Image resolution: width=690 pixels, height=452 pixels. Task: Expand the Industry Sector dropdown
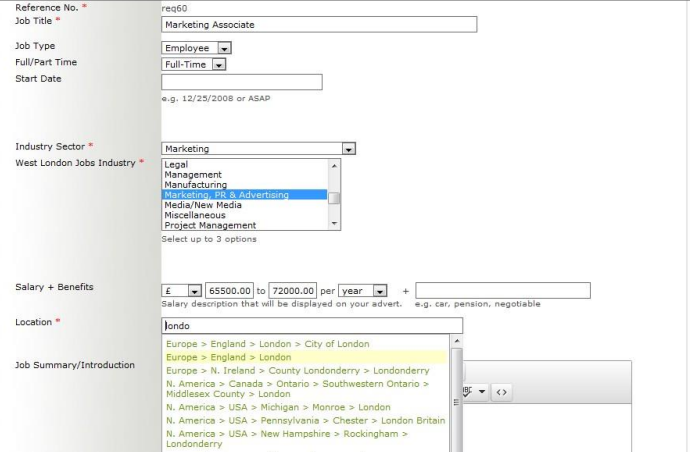[258, 149]
